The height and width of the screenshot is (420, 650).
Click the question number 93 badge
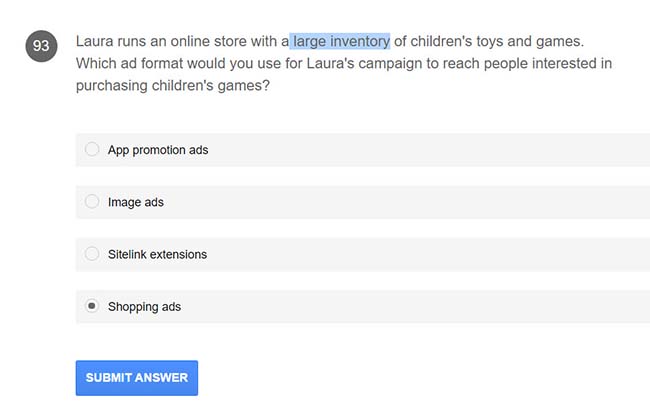pos(41,46)
